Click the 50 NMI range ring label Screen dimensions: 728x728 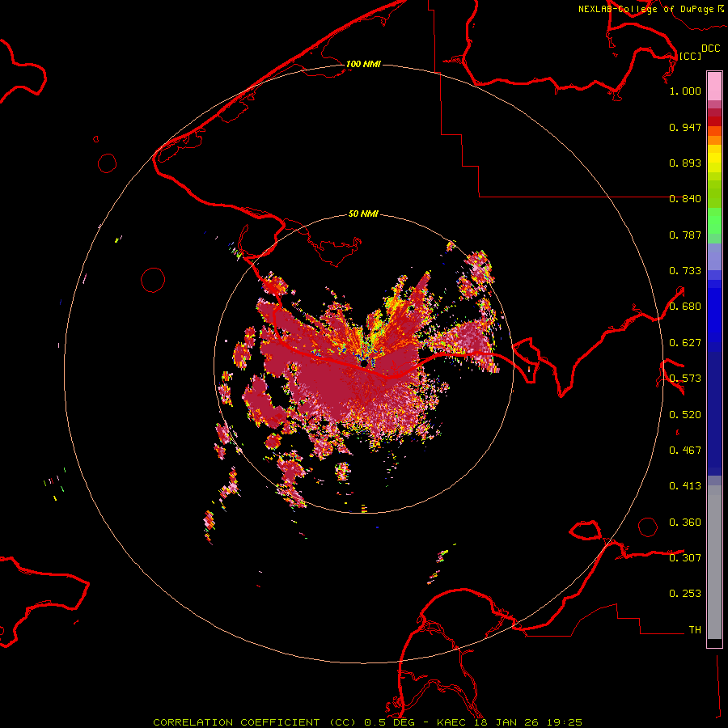tap(363, 214)
